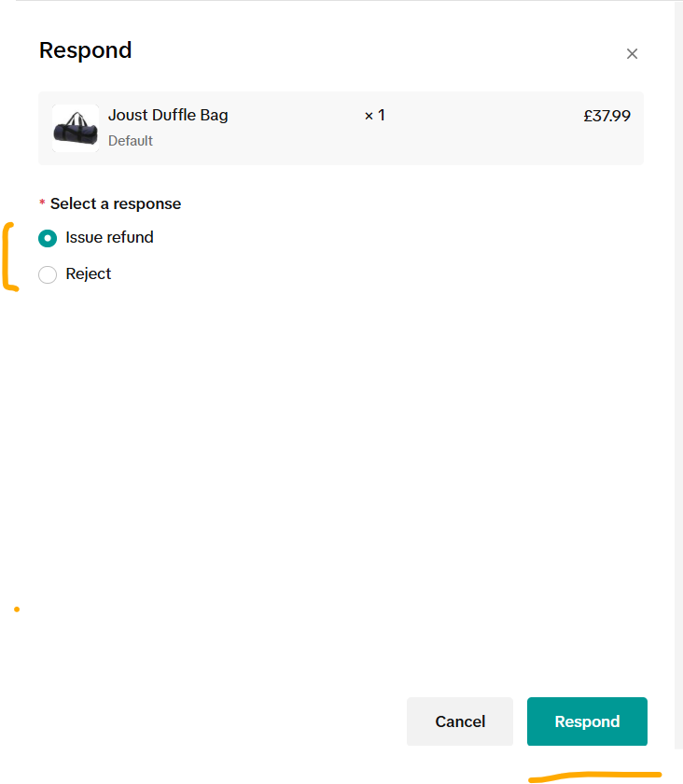
Task: Click the Respond dialog heading
Action: 86,50
